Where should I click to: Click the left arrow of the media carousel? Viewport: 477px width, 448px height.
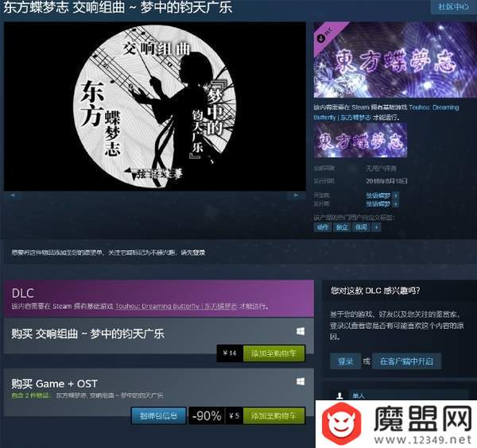(13, 195)
